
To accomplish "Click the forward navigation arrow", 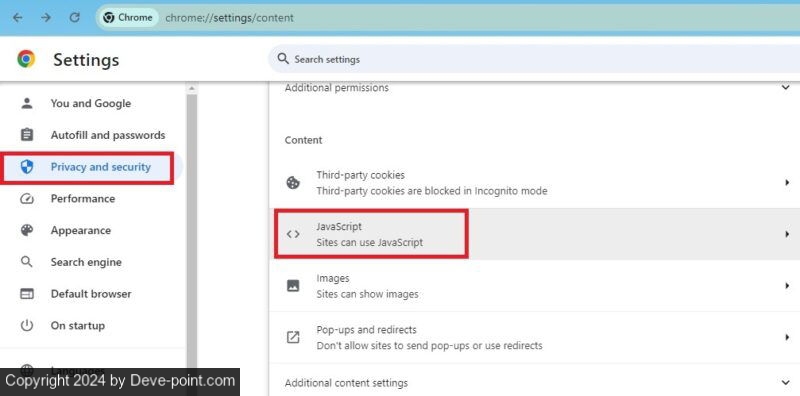I will click(46, 17).
